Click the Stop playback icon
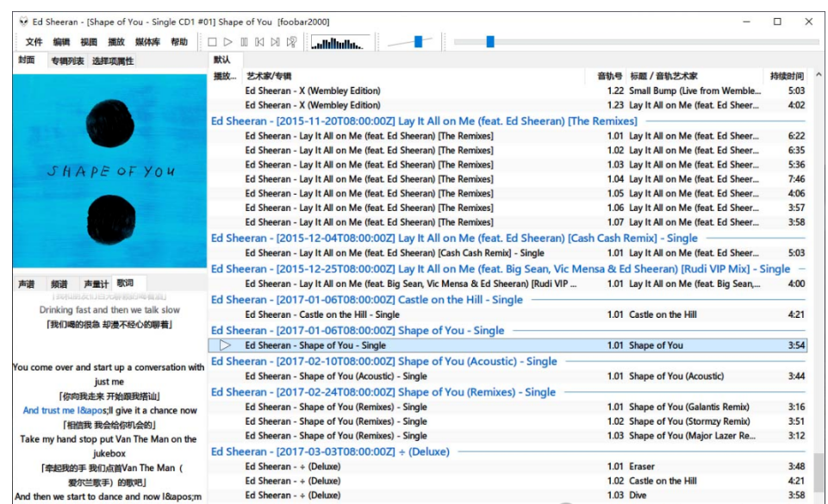The height and width of the screenshot is (504, 828). pyautogui.click(x=212, y=41)
